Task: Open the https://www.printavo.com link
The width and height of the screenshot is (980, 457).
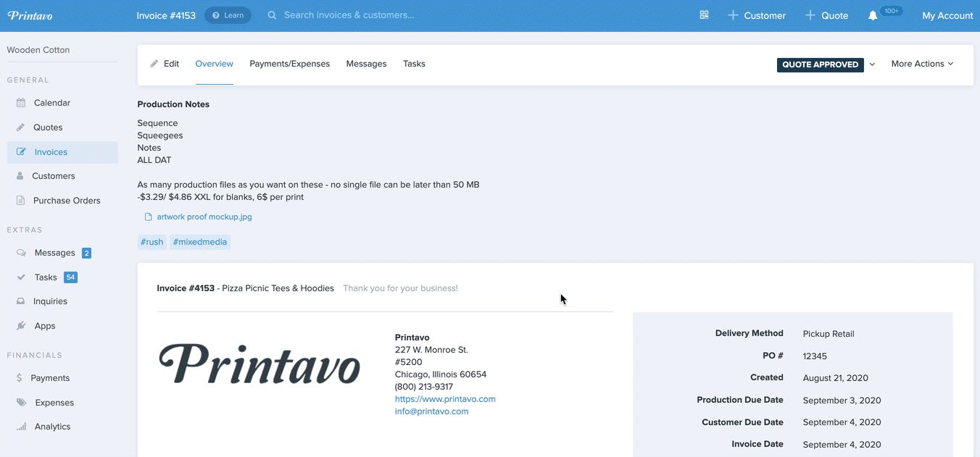Action: pyautogui.click(x=445, y=399)
